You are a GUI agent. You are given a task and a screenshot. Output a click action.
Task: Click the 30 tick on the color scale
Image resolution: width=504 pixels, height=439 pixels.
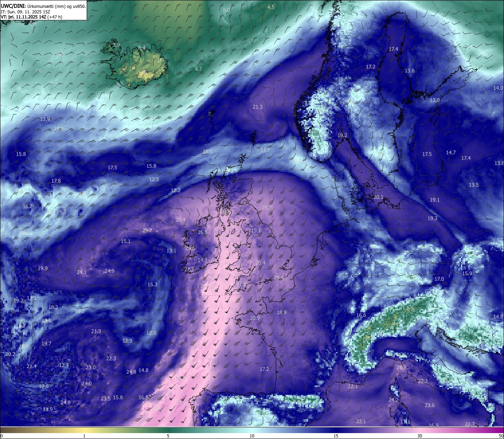coord(420,435)
